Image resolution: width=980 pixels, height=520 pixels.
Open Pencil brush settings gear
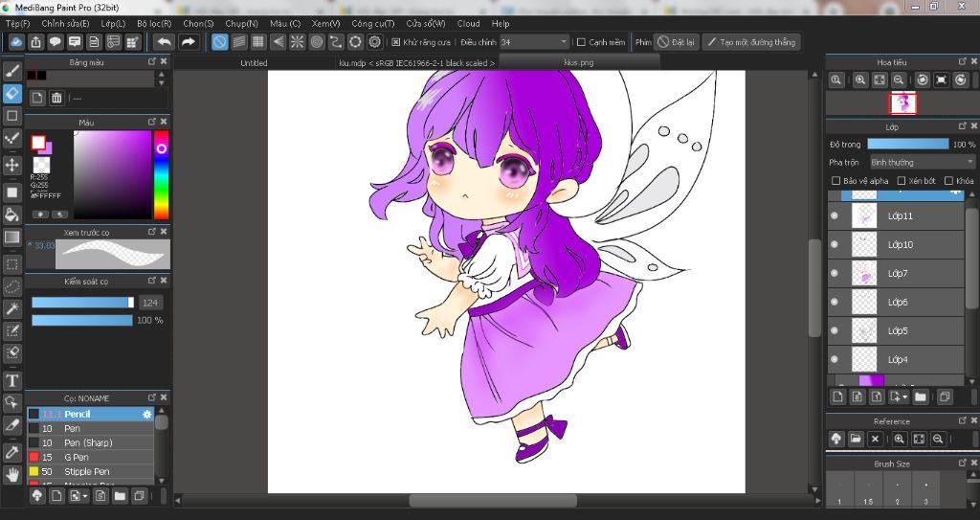pos(146,415)
